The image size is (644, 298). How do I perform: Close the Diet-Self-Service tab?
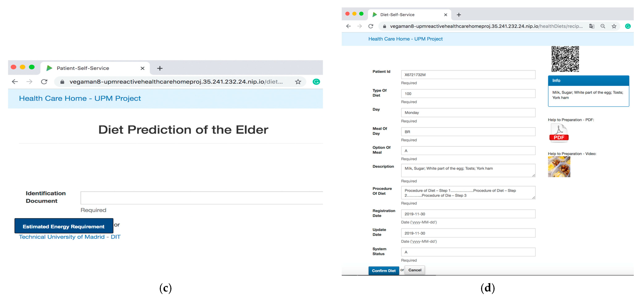coord(446,15)
